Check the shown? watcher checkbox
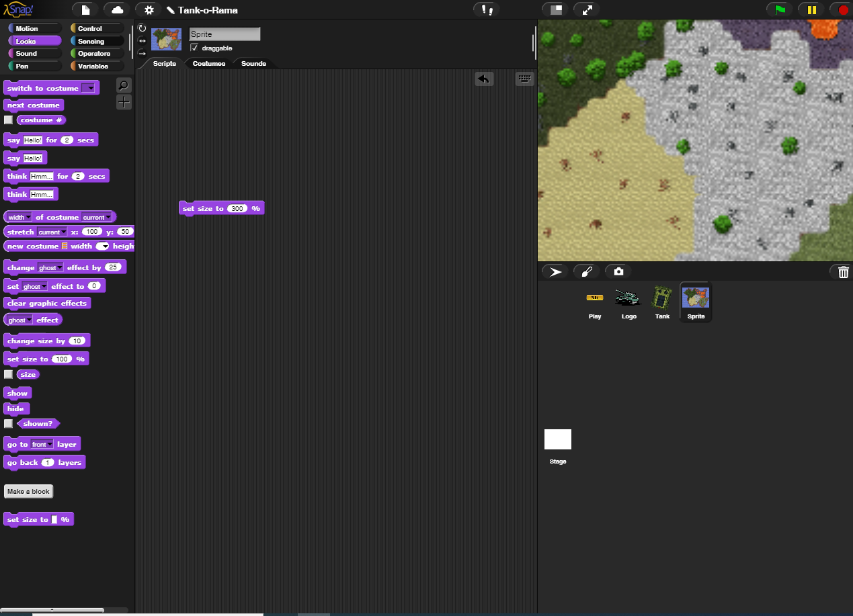Screen dimensions: 853x616 pos(7,424)
